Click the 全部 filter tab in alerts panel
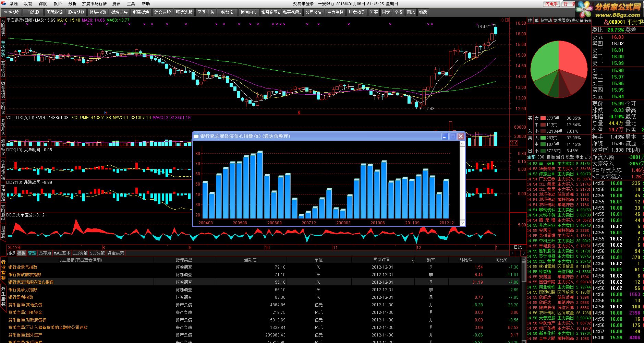 531,157
